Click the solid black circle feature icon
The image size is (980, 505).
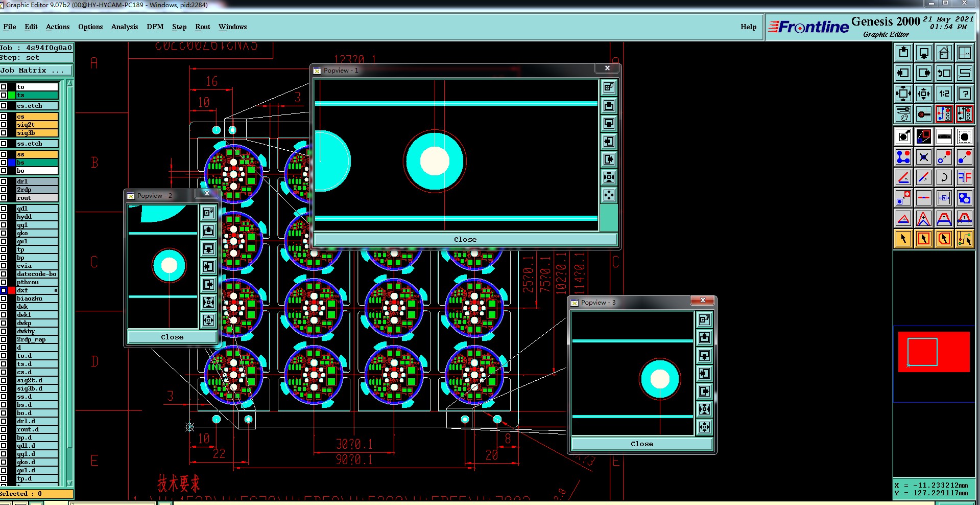pyautogui.click(x=964, y=136)
